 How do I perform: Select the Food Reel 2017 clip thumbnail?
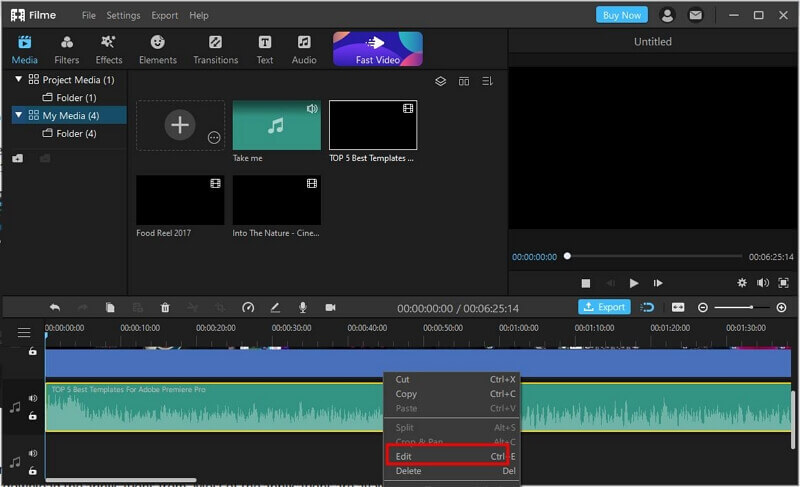coord(180,200)
